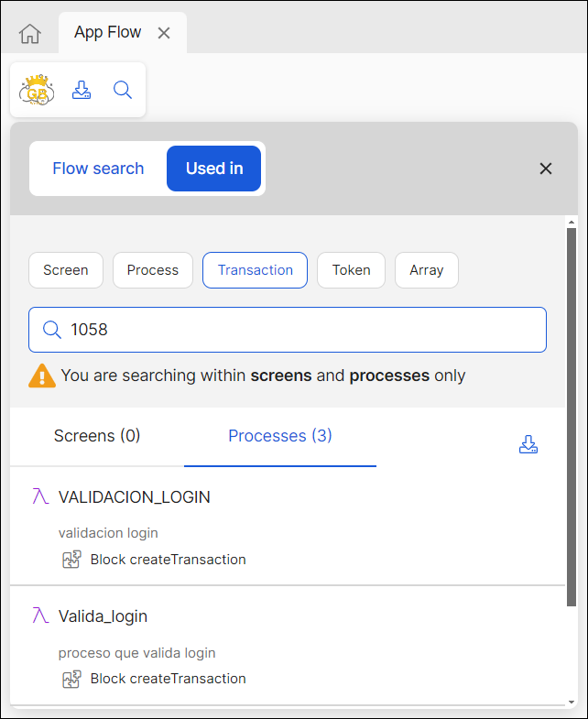This screenshot has height=719, width=588.
Task: Click the toolbar download icon
Action: click(82, 90)
